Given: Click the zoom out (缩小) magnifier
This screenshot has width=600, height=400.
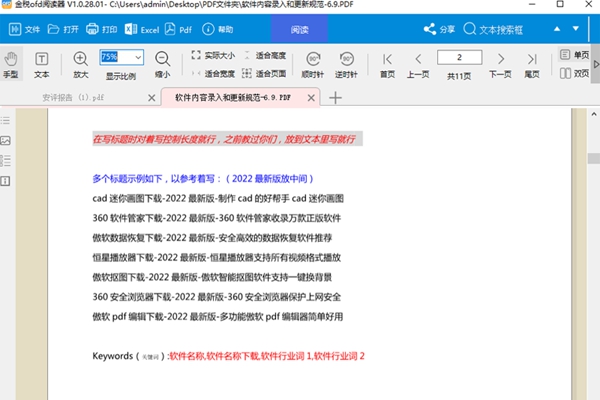Looking at the screenshot, I should click(x=162, y=63).
